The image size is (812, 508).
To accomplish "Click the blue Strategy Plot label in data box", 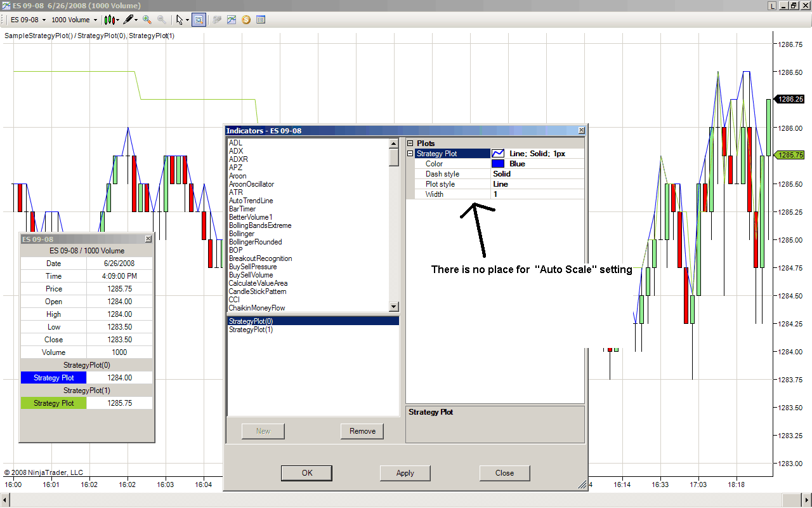I will click(54, 378).
